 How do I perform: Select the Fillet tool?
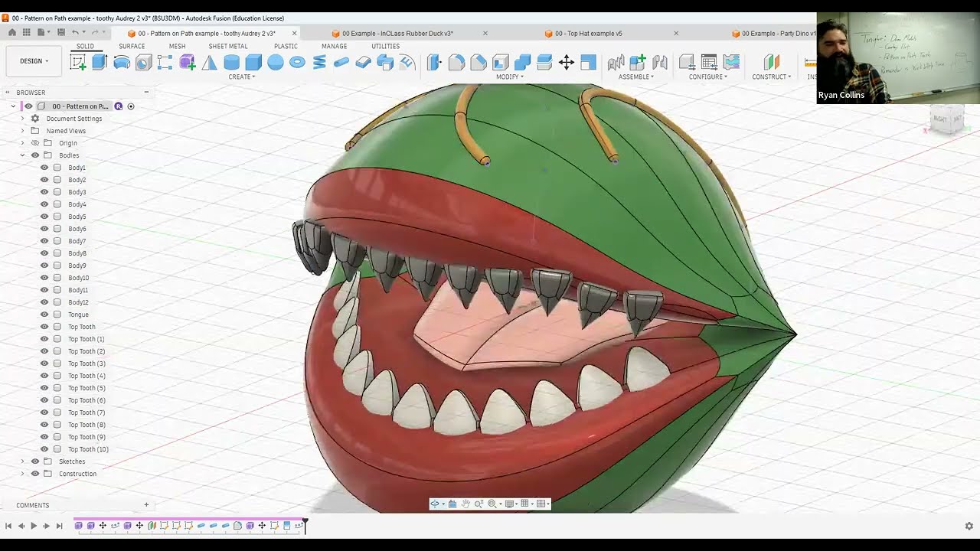(456, 63)
